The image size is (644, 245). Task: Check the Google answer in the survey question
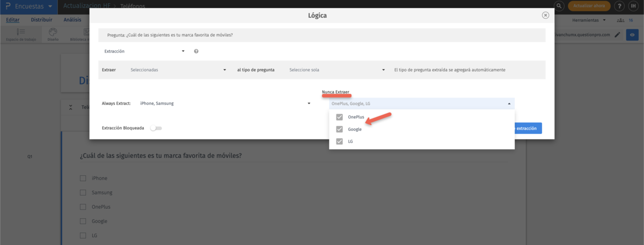coord(83,221)
